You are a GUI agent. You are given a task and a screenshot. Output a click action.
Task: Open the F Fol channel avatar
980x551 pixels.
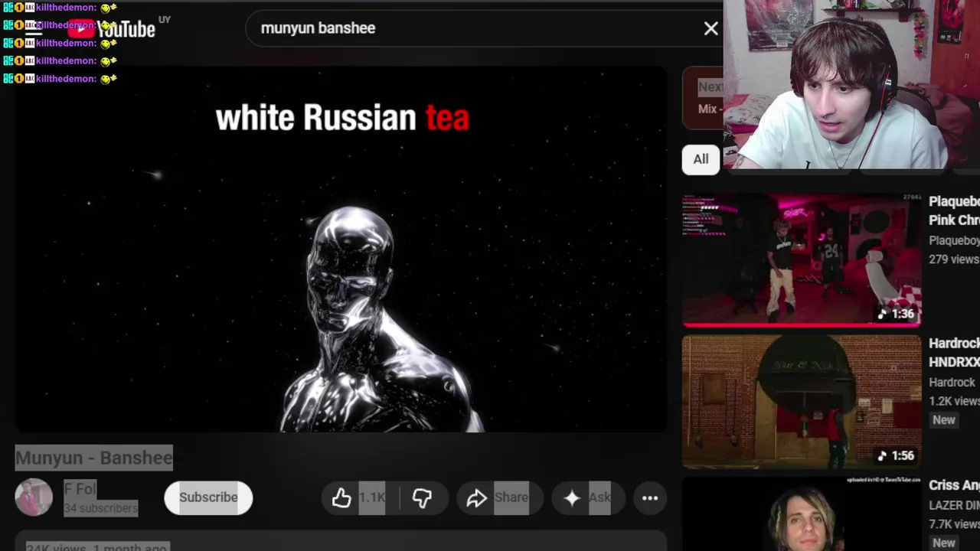click(x=34, y=497)
